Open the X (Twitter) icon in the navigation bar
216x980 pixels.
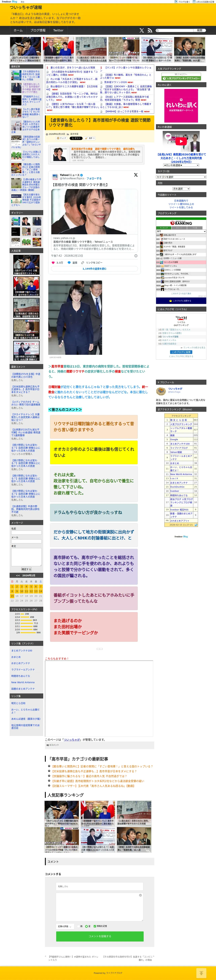(142, 30)
